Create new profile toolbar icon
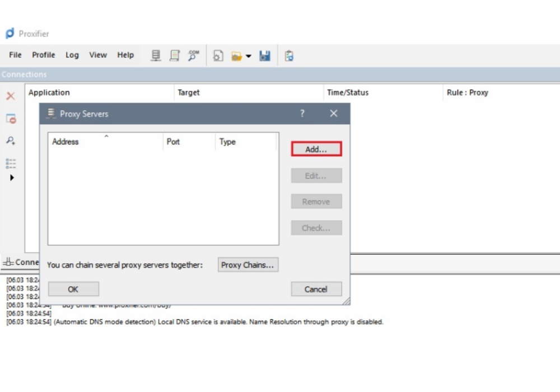Viewport: 560px width, 392px height. click(x=218, y=55)
